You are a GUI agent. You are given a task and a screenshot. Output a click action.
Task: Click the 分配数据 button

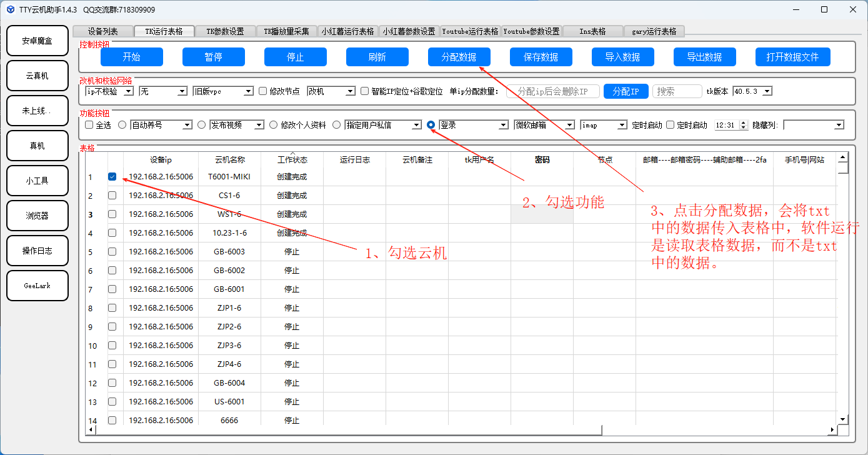pyautogui.click(x=459, y=57)
